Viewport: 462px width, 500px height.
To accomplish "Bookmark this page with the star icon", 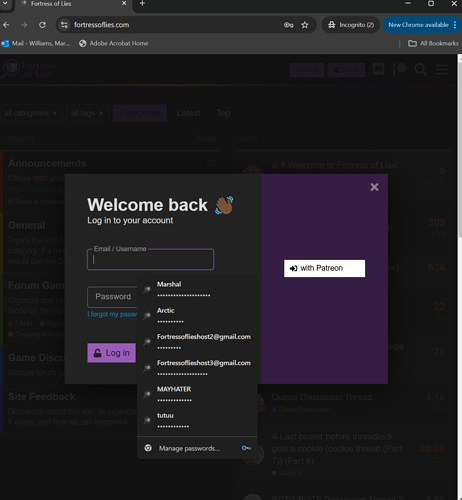I will [305, 25].
